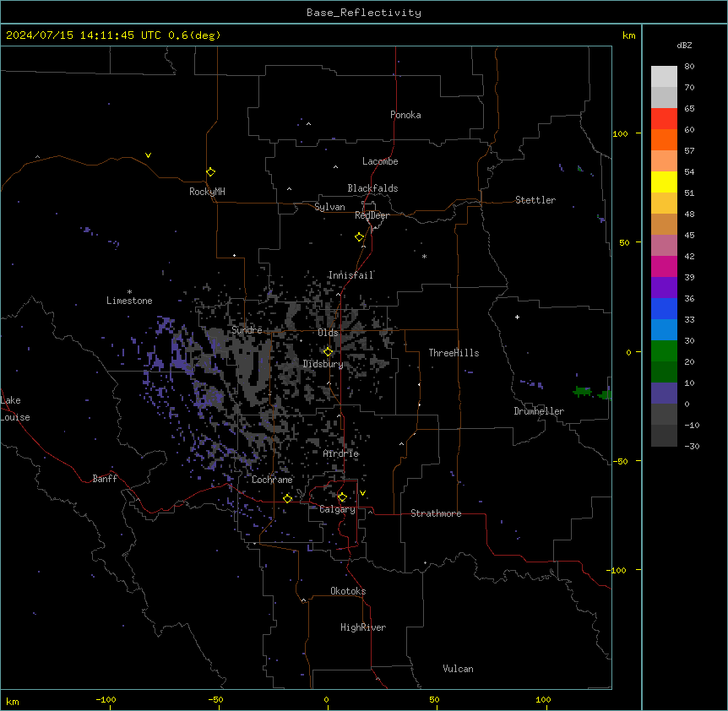The image size is (728, 711).
Task: Click the Strathmore label
Action: tap(436, 513)
